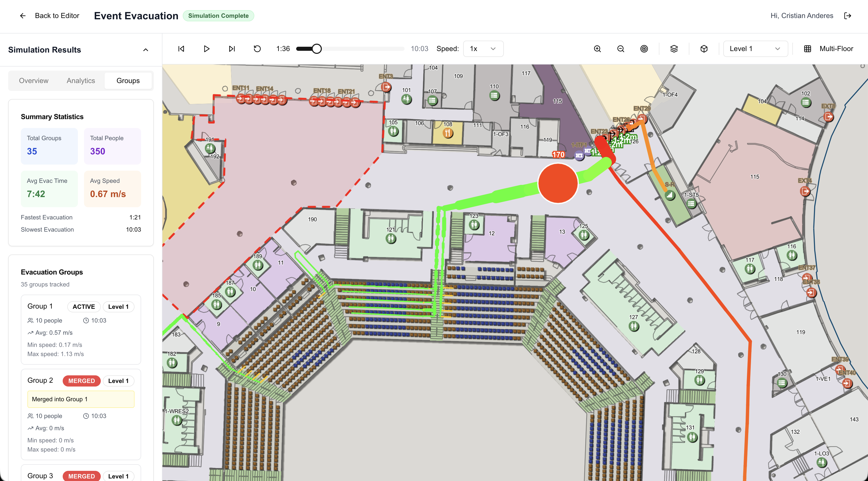Select restroom icon in room 127
Viewport: 868px width, 481px height.
pyautogui.click(x=634, y=326)
